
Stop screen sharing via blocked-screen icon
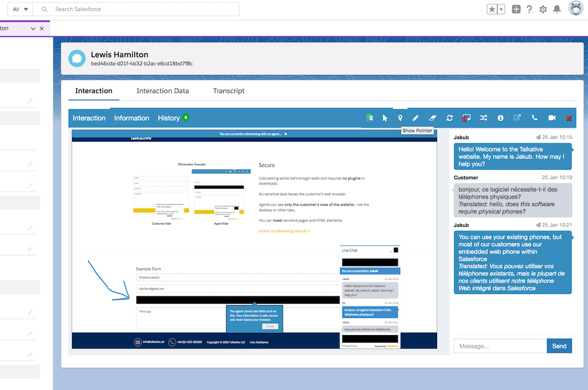pyautogui.click(x=466, y=118)
